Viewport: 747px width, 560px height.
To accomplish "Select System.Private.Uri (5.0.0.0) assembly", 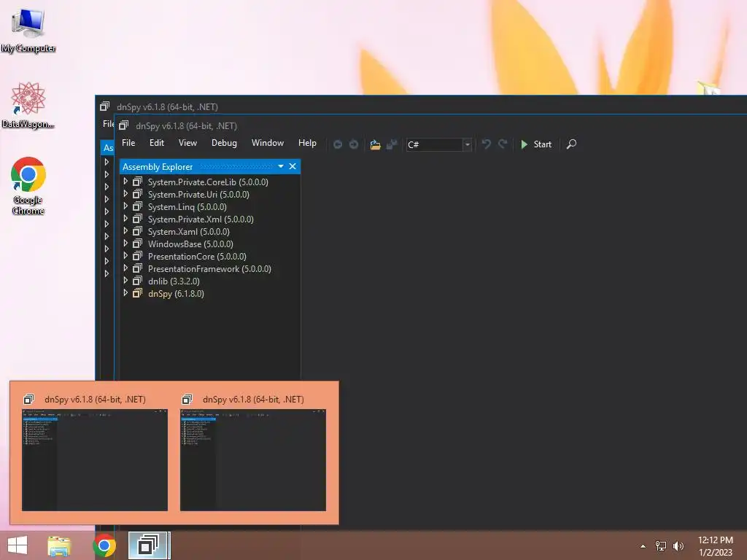I will point(198,194).
